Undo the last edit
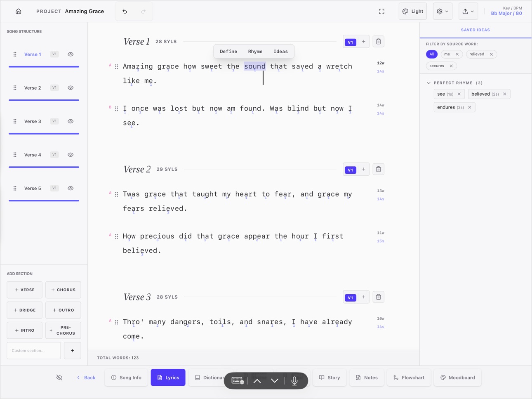The height and width of the screenshot is (399, 532). click(x=125, y=12)
